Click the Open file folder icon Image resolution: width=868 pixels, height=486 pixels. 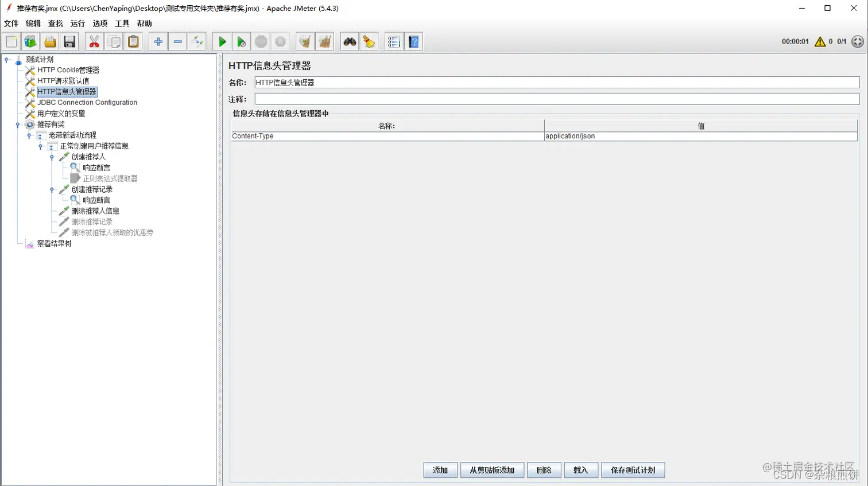pyautogui.click(x=50, y=42)
